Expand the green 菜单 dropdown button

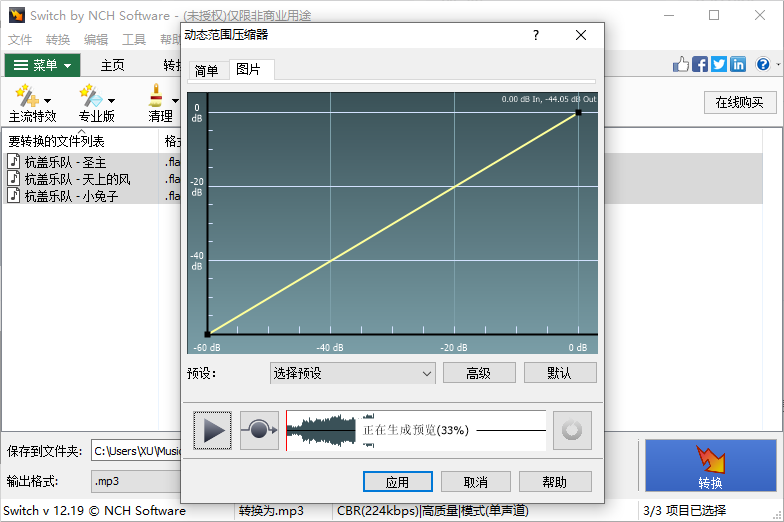click(42, 65)
